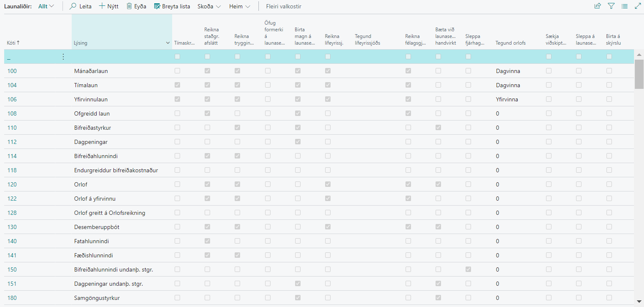Click the Tímaskr. column header
The image size is (644, 307).
[184, 43]
